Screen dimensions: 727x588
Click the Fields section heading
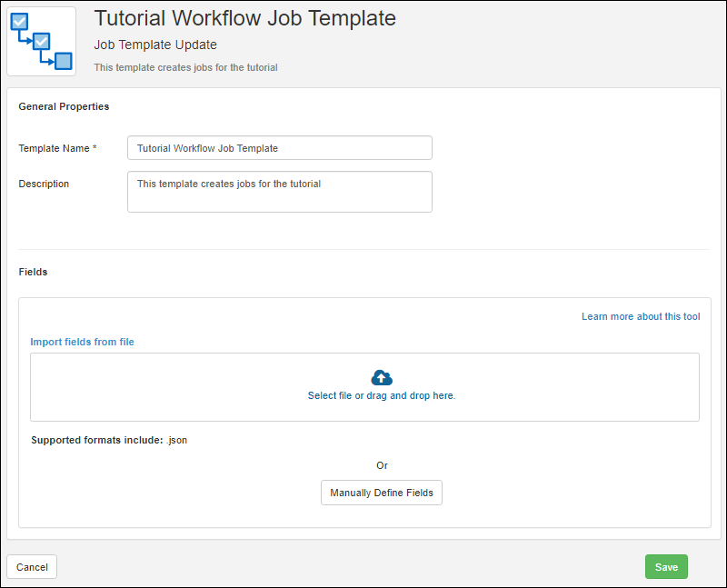pos(33,272)
